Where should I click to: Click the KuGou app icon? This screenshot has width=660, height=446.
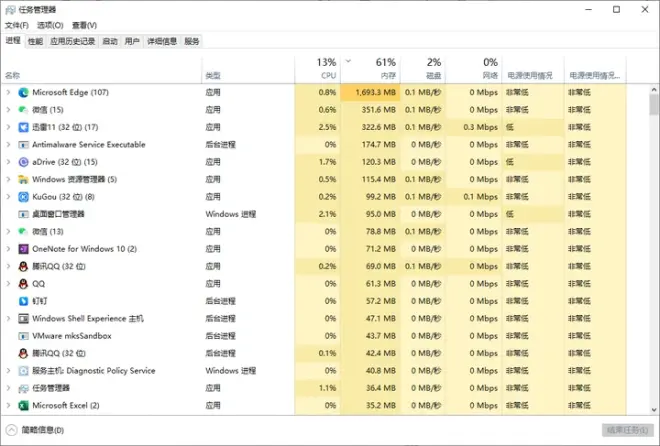tap(23, 197)
